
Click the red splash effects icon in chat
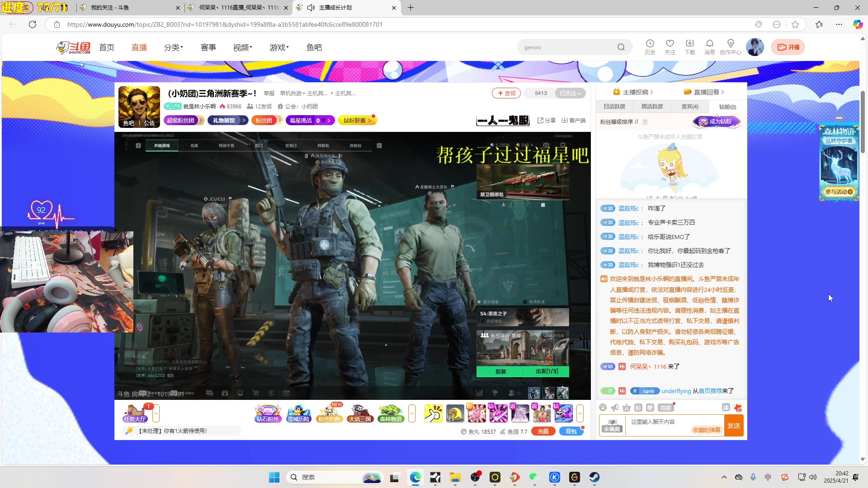pyautogui.click(x=738, y=408)
